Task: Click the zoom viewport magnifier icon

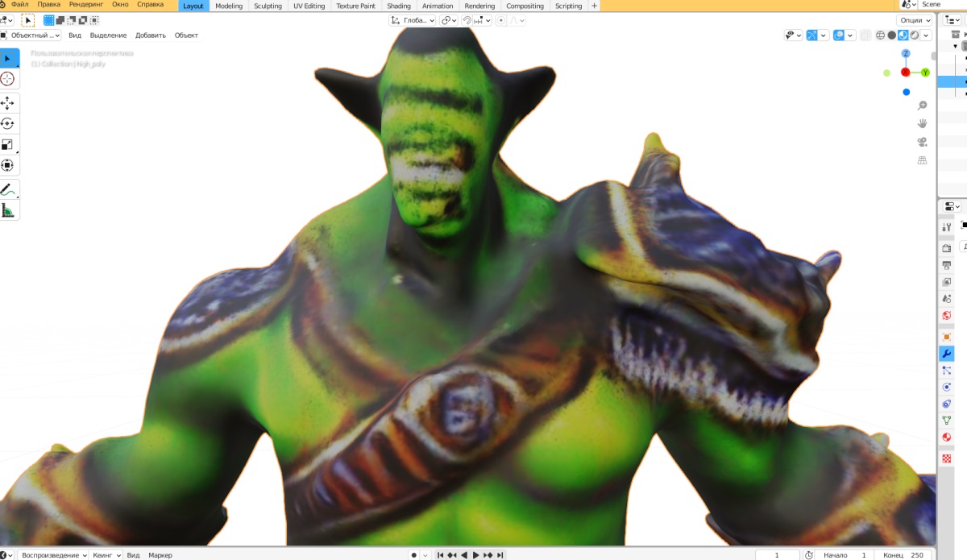Action: [x=922, y=106]
